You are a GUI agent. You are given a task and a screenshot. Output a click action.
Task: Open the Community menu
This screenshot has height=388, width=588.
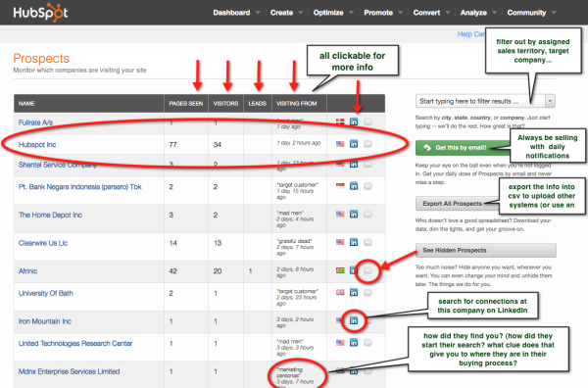pos(526,13)
